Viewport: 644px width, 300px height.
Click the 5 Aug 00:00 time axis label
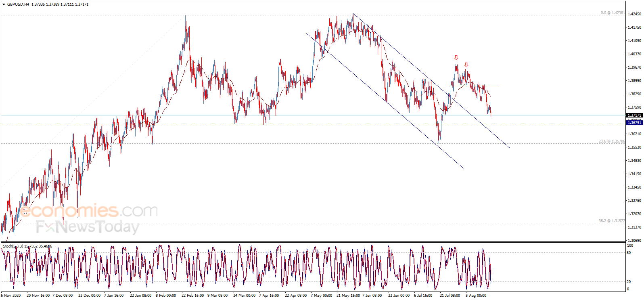pos(476,295)
